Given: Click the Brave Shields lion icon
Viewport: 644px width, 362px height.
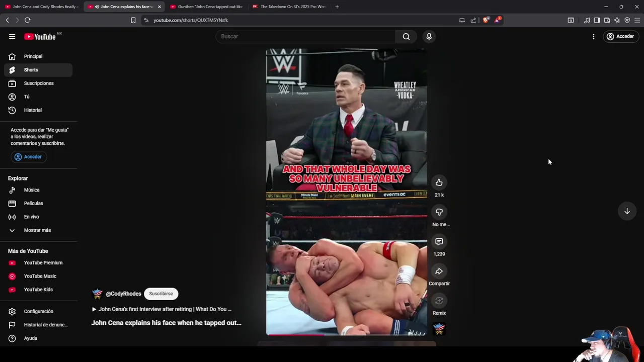Looking at the screenshot, I should (x=486, y=20).
